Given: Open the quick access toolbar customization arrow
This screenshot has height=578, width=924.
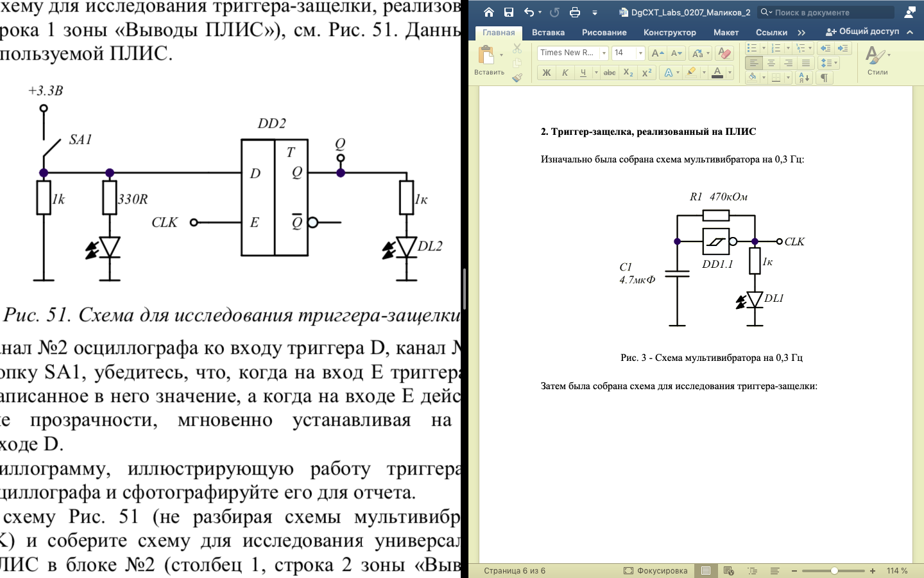Looking at the screenshot, I should pyautogui.click(x=595, y=12).
